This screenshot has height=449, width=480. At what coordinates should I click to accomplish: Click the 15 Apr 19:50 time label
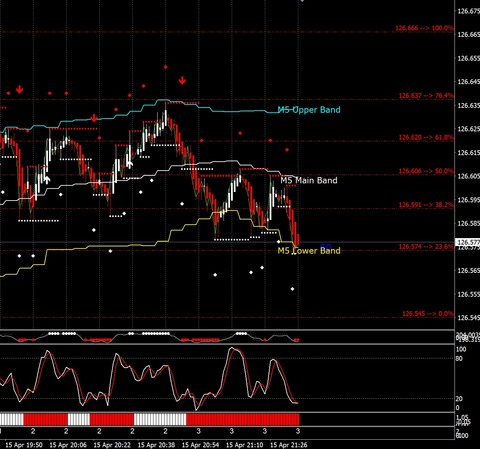[x=24, y=445]
